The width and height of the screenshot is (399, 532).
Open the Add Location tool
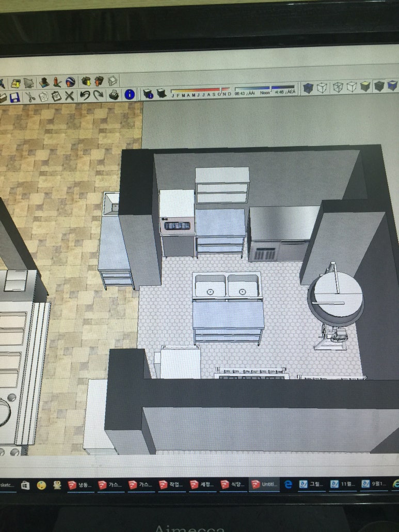[15, 83]
